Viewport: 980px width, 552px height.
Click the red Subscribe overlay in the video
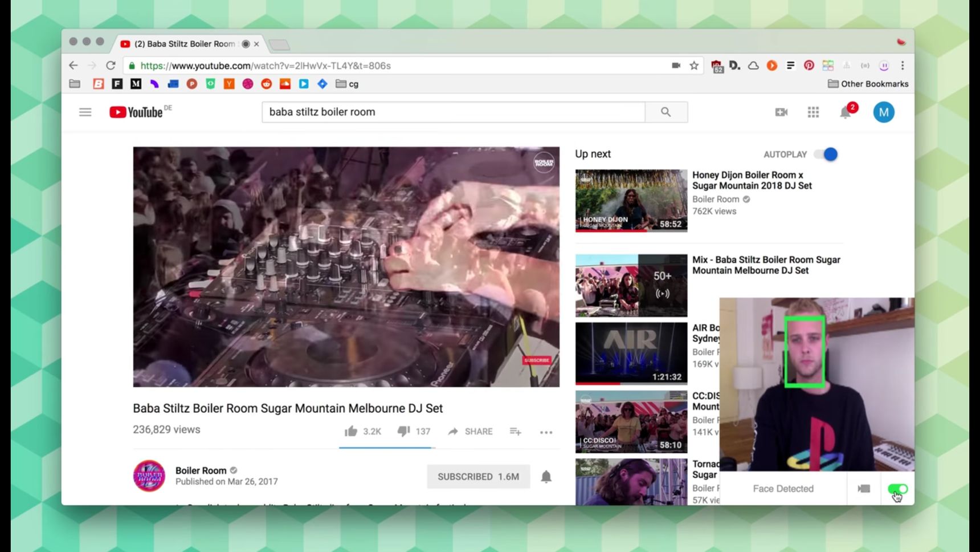tap(537, 360)
